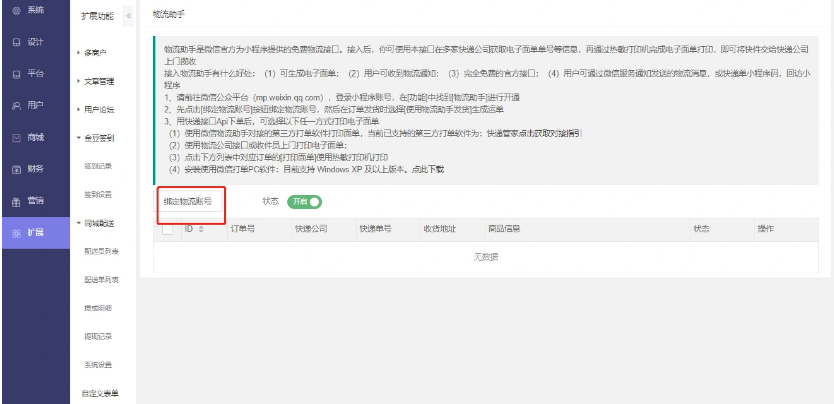Tick the select-all checkbox in the table header
Image resolution: width=834 pixels, height=404 pixels.
[x=167, y=229]
